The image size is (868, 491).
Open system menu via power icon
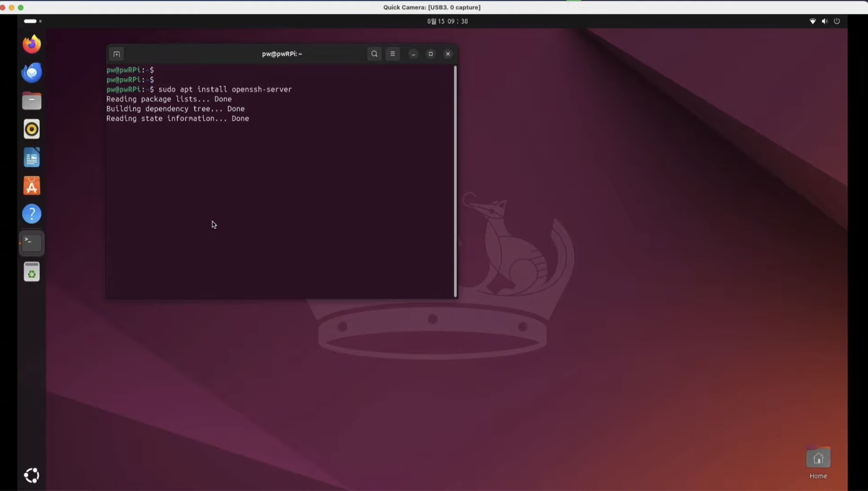(837, 21)
